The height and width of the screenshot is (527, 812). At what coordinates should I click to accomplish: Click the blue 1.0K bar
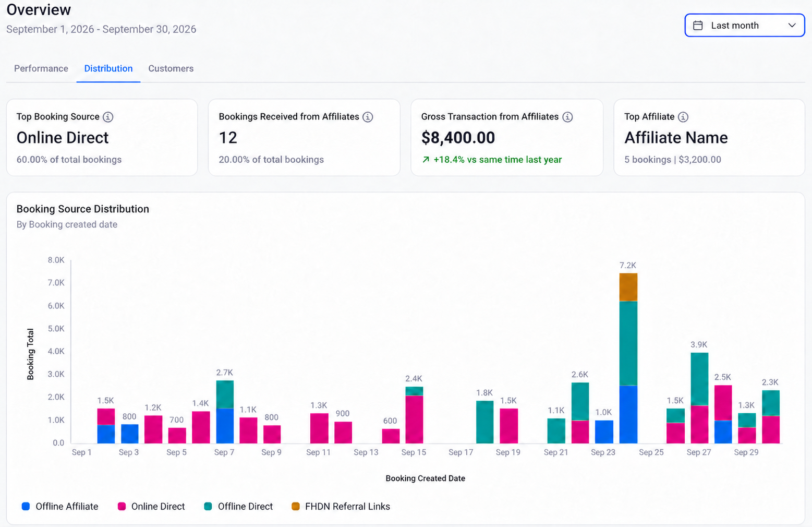coord(604,432)
